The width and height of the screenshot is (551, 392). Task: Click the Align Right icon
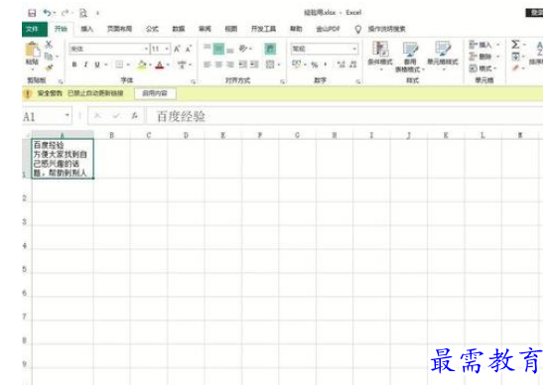point(230,65)
